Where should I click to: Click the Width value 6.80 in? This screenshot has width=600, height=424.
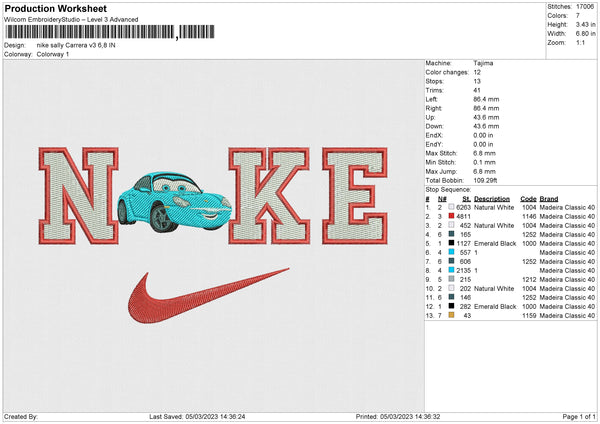tap(585, 34)
